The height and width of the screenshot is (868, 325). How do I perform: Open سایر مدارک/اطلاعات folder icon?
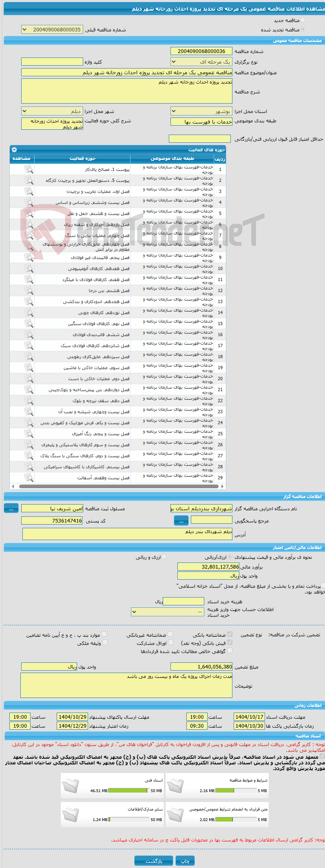click(71, 815)
